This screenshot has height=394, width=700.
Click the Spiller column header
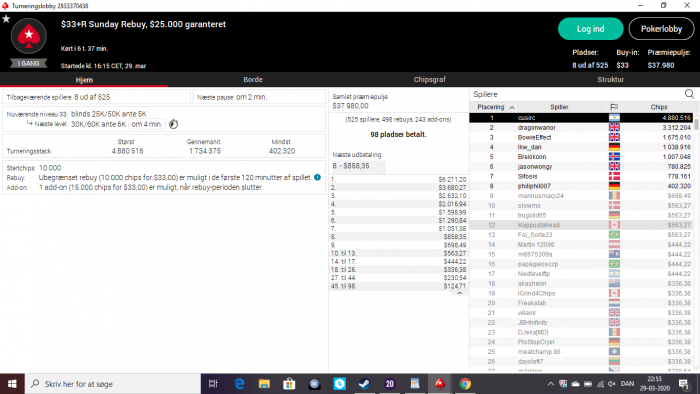coord(559,107)
